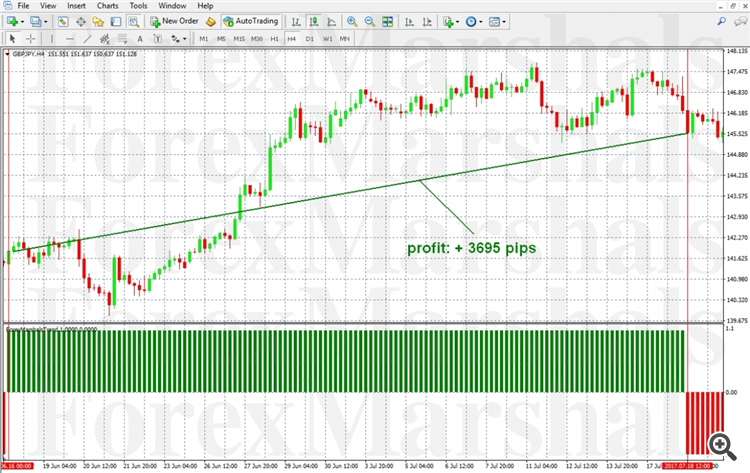Screen dimensions: 750x473
Task: Expand the New Chart dropdown arrow
Action: pyautogui.click(x=22, y=22)
